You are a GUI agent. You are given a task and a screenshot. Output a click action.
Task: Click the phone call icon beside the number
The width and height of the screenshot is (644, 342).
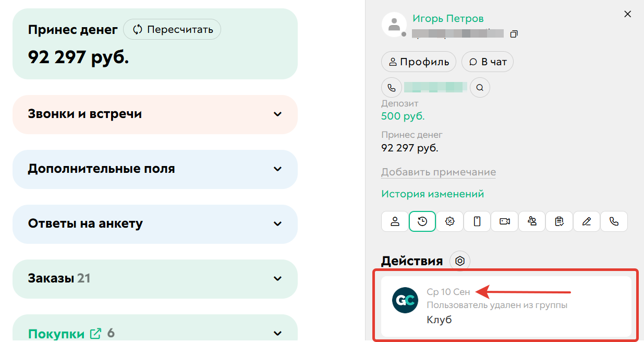click(392, 88)
